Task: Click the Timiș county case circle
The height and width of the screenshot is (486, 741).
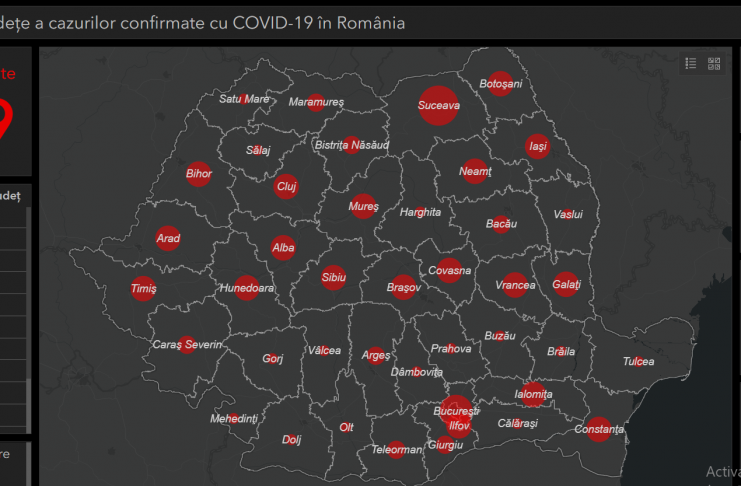Action: tap(143, 288)
